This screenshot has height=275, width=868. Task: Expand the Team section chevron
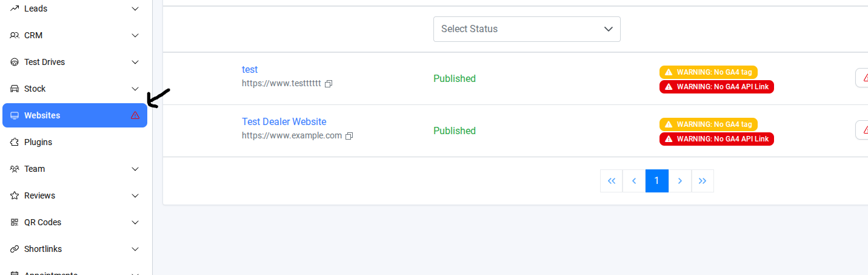tap(135, 169)
